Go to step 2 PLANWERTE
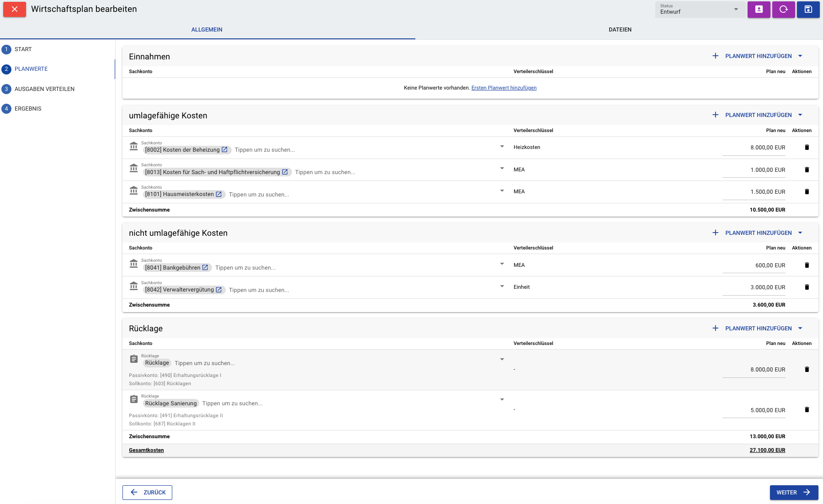Screen dimensions: 823x504 click(x=25, y=69)
